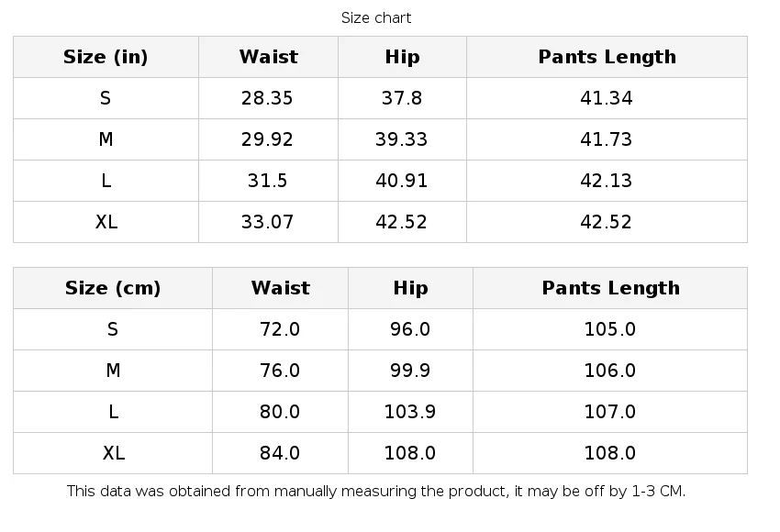Click the Waist header in inches table
Screen dimensions: 780x532
[268, 57]
